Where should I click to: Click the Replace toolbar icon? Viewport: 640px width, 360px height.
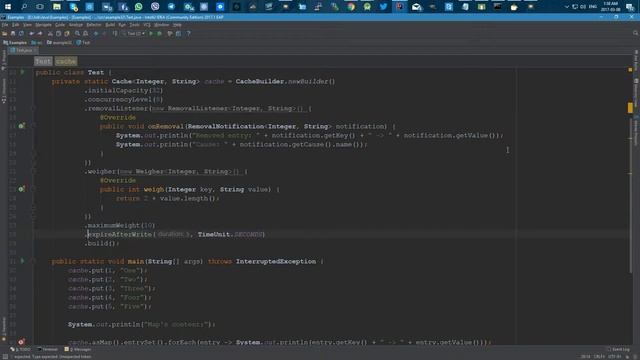point(85,33)
